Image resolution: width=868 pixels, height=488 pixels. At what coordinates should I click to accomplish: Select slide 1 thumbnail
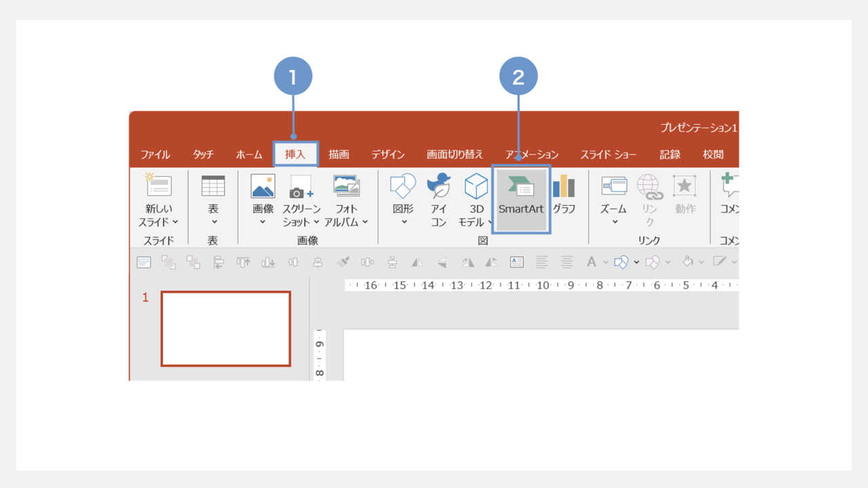(226, 329)
